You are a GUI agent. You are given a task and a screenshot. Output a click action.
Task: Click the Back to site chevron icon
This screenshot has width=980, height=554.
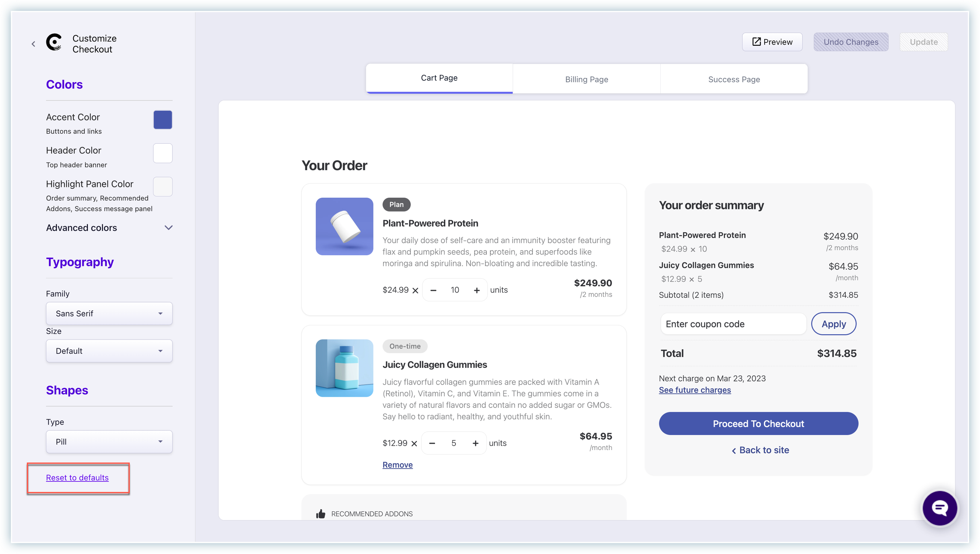(x=734, y=451)
